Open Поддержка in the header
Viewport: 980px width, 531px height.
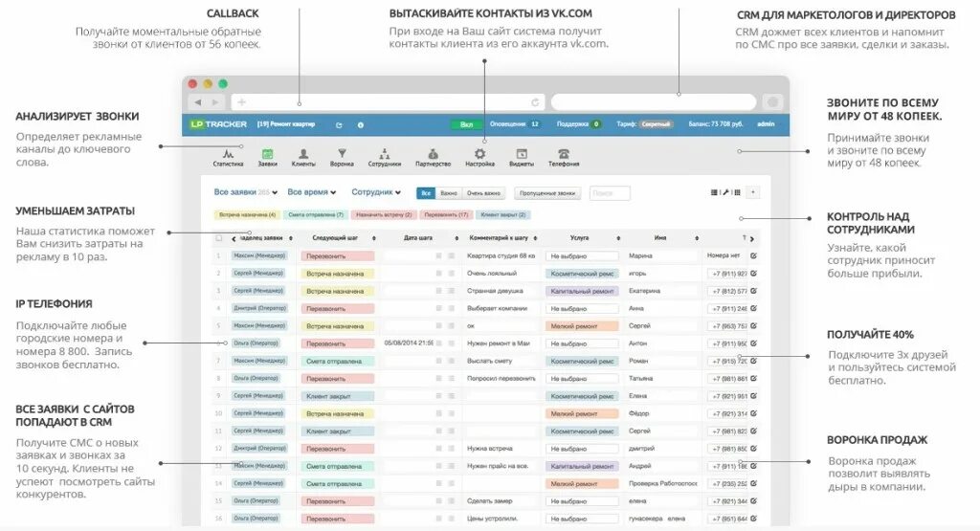click(579, 124)
